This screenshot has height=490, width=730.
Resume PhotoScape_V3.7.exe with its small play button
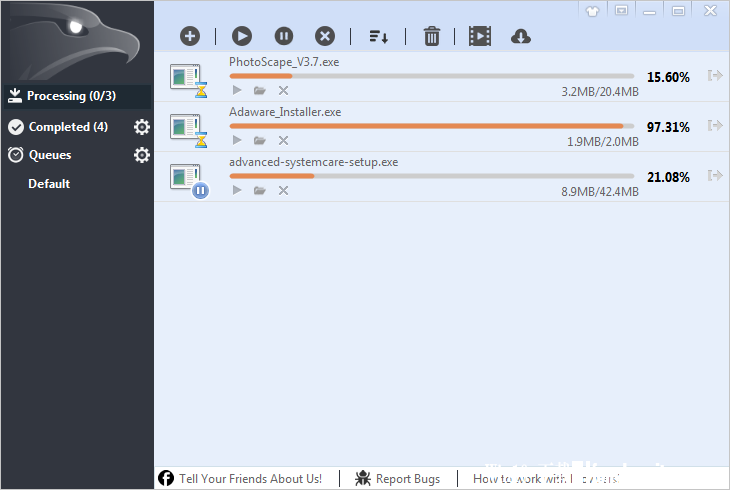237,91
